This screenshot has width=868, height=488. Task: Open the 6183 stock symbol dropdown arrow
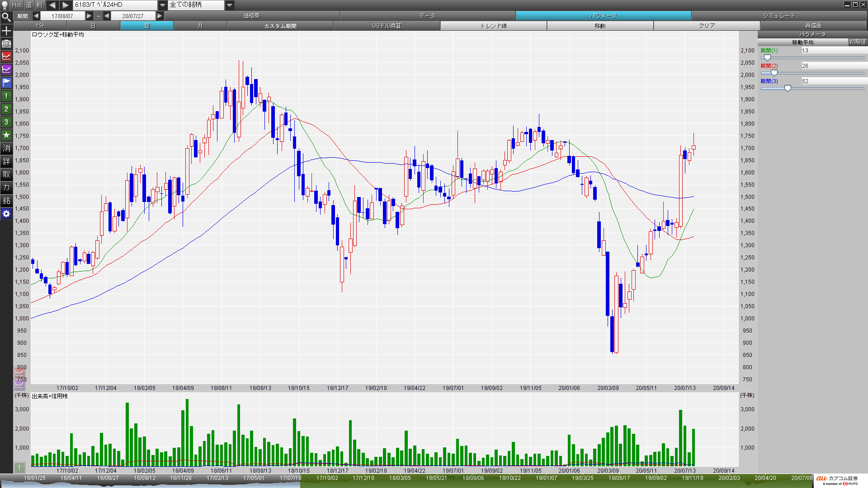click(163, 5)
